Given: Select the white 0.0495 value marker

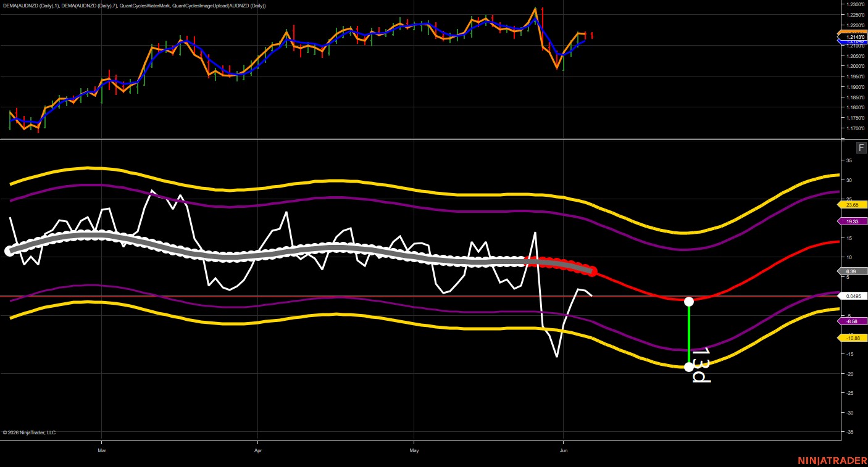Looking at the screenshot, I should [853, 296].
